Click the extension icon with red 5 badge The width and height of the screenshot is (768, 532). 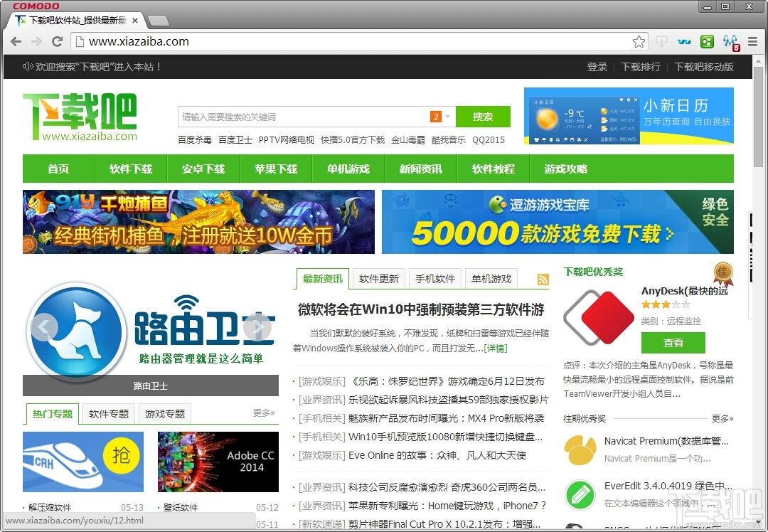731,43
